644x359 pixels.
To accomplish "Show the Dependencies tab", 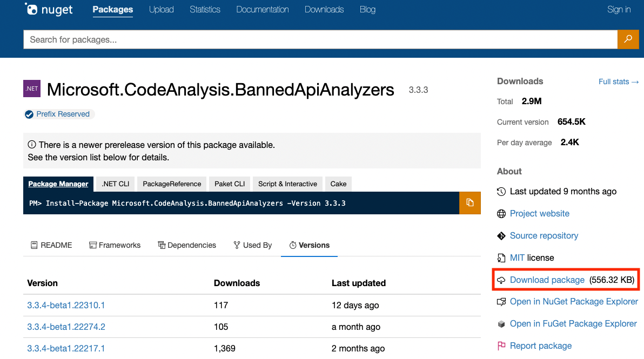I will 187,245.
